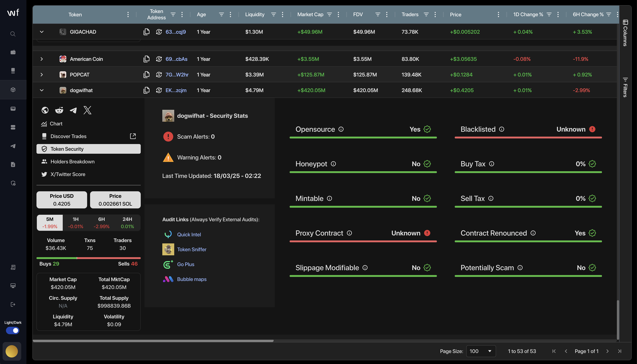Click the horizontal table scrollbar
This screenshot has width=637, height=364.
(x=153, y=341)
